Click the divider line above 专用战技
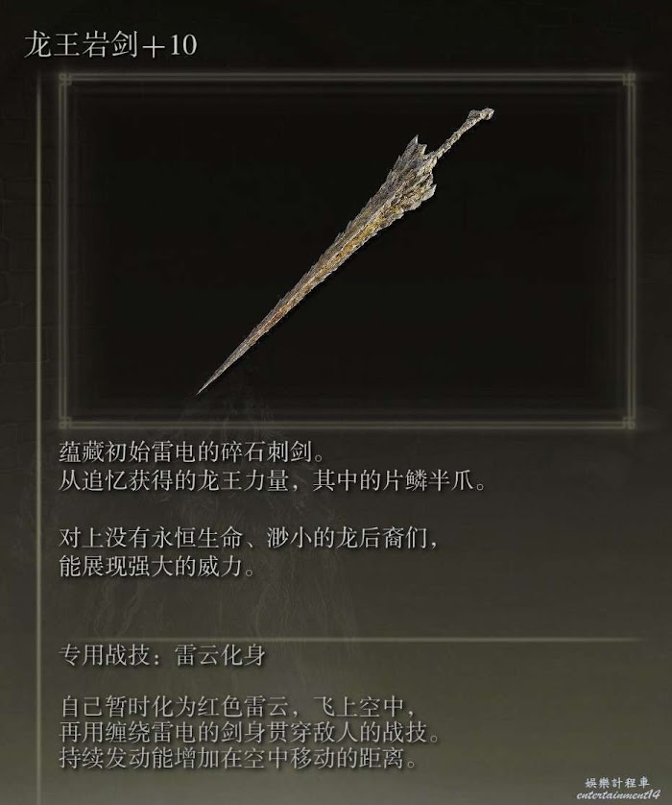The height and width of the screenshot is (805, 672). tap(351, 640)
